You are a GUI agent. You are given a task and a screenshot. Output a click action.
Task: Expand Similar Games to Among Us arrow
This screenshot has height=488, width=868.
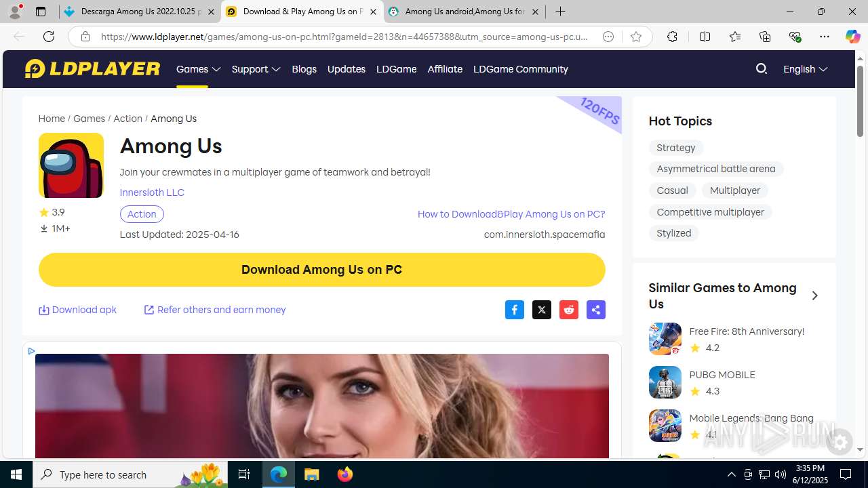pos(814,296)
